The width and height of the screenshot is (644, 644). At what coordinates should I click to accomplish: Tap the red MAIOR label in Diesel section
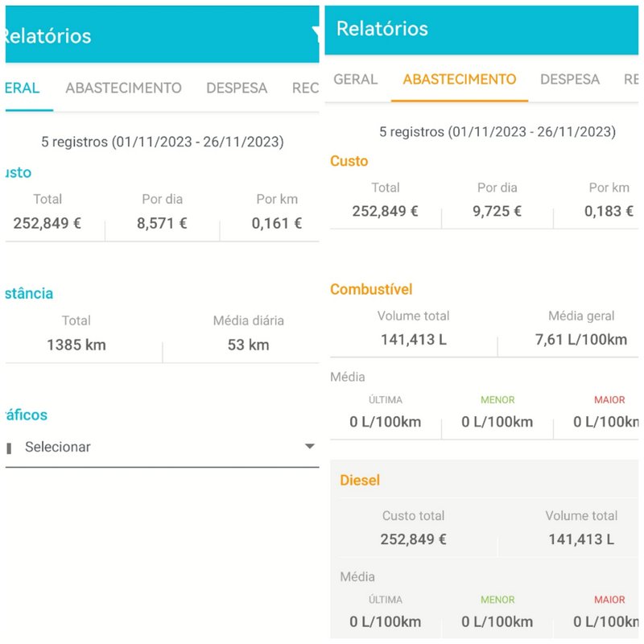[609, 600]
